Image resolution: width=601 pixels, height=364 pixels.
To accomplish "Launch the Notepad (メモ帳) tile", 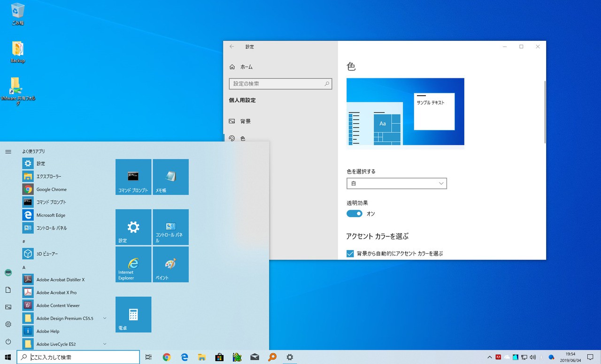I will 170,177.
